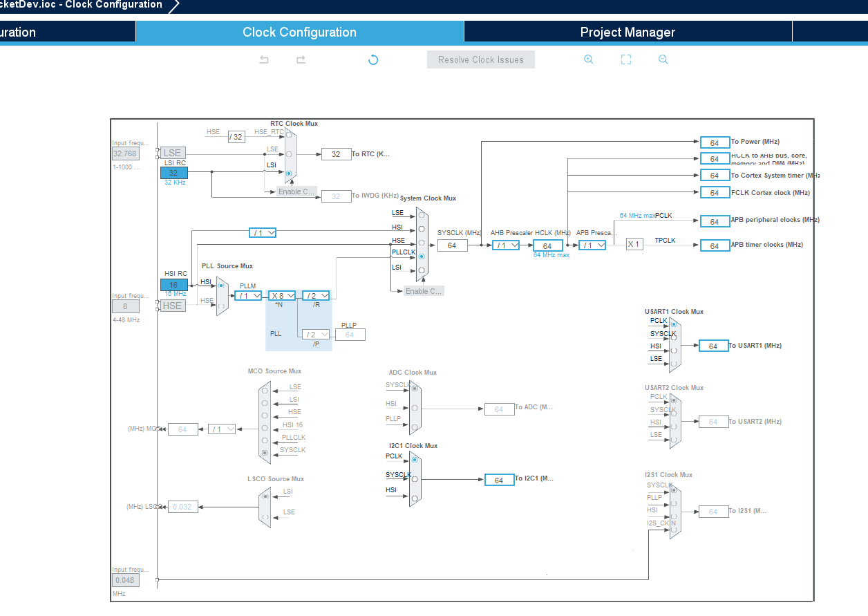Click the undo arrow icon
Image resolution: width=868 pixels, height=616 pixels.
pyautogui.click(x=264, y=60)
